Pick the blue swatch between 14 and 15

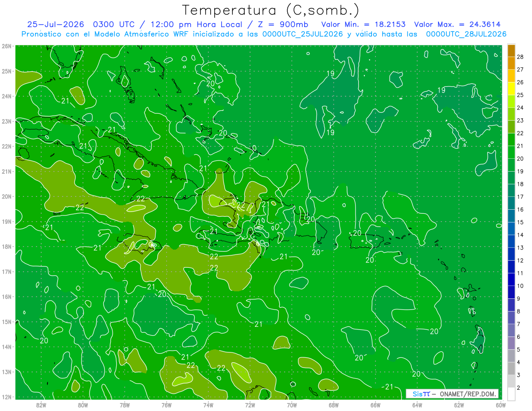click(x=512, y=229)
